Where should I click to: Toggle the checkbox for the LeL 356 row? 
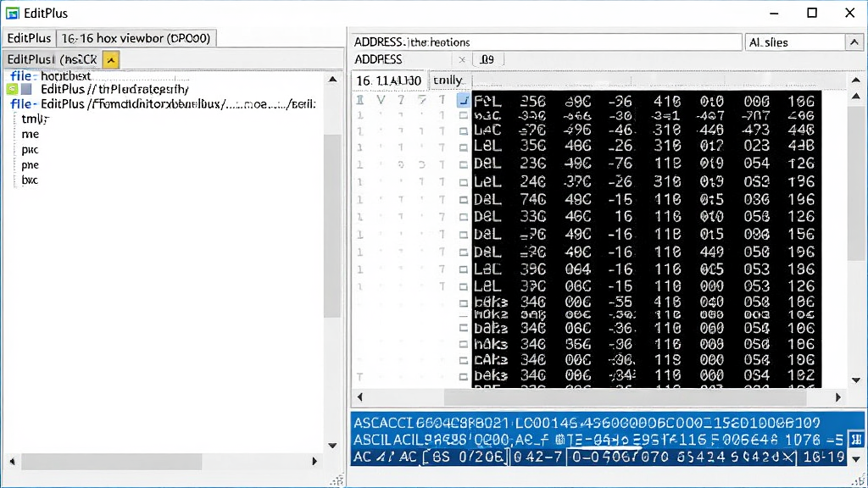464,147
